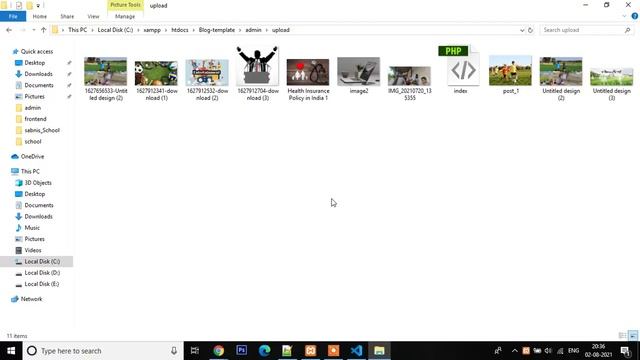Click the microphone icon in taskbar search
The width and height of the screenshot is (640, 360).
tap(174, 351)
